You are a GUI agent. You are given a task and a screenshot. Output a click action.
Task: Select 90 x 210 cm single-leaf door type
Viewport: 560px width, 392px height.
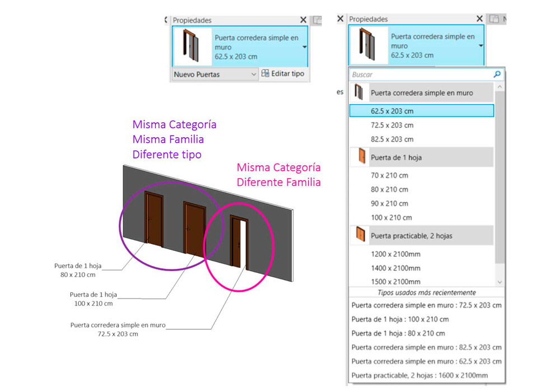[389, 203]
